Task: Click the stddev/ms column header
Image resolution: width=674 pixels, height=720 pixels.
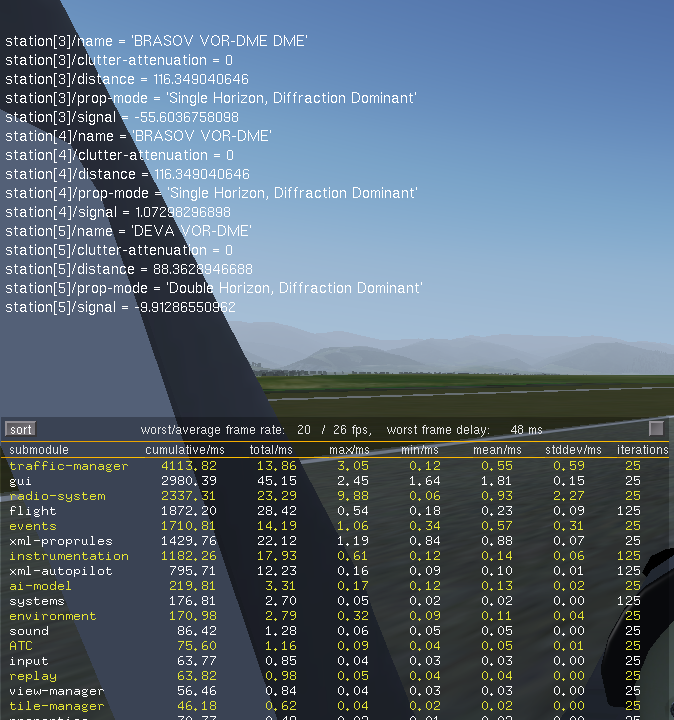Action: 574,450
